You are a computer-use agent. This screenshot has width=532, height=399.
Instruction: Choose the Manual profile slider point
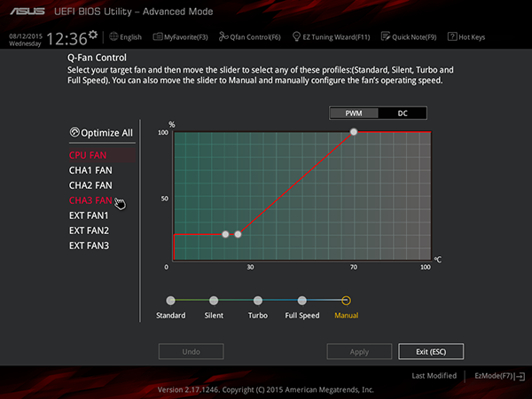point(346,301)
